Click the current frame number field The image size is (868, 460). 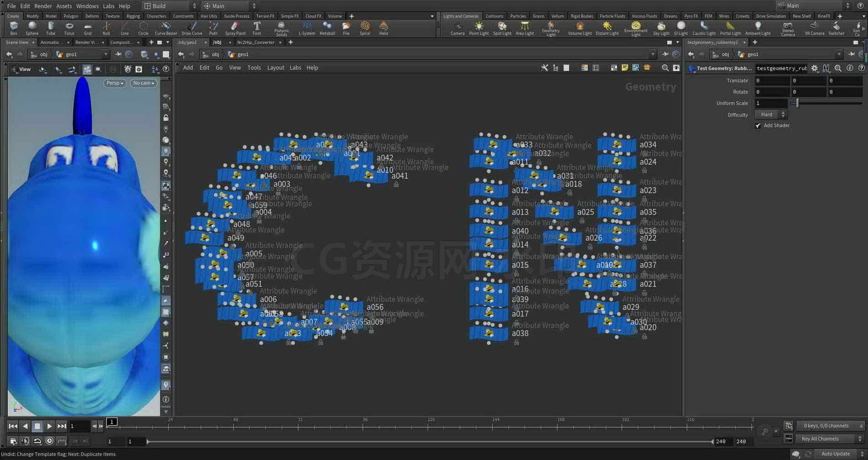pos(79,426)
